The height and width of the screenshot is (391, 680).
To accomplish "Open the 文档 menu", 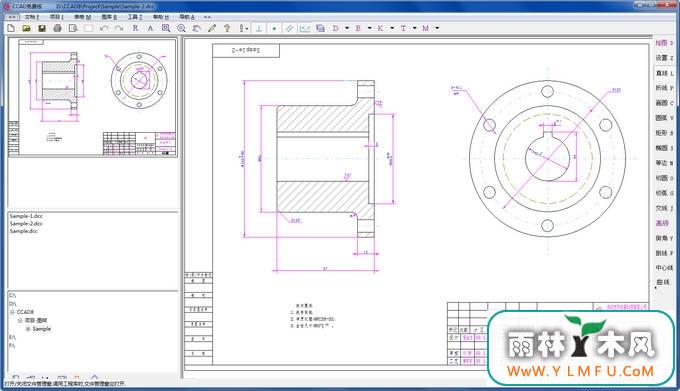I will (32, 17).
